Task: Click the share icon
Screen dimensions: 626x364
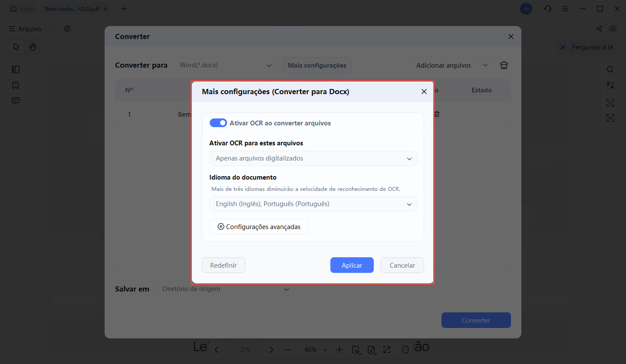Action: (x=599, y=29)
